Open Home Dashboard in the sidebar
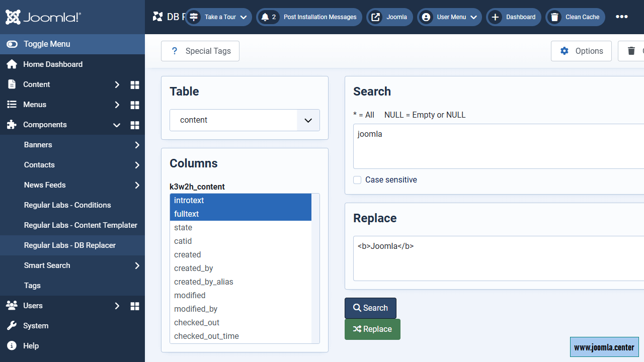Image resolution: width=644 pixels, height=362 pixels. click(x=53, y=64)
